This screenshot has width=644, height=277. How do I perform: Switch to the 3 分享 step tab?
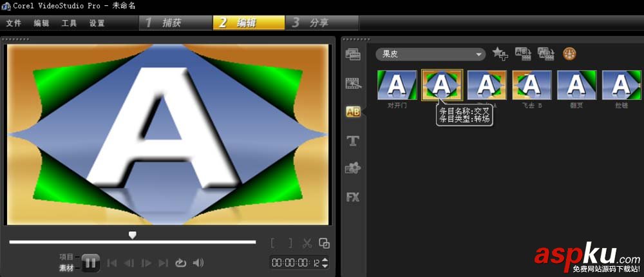323,23
